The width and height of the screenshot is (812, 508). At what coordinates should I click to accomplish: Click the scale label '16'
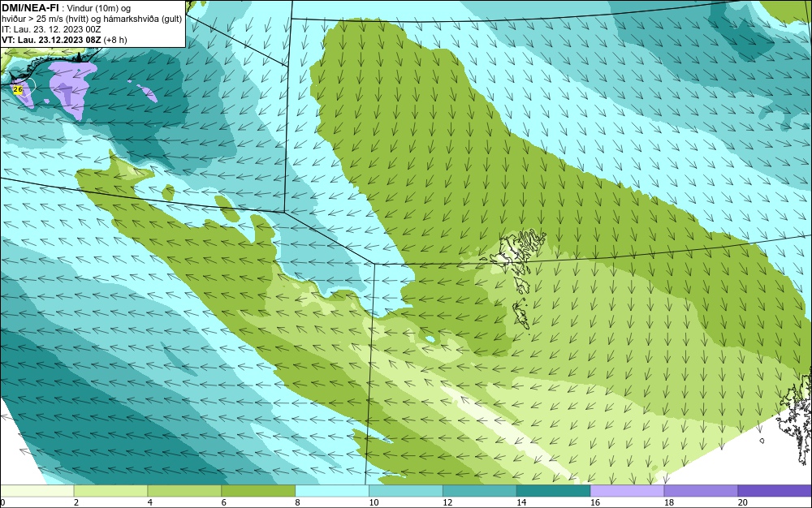click(595, 502)
